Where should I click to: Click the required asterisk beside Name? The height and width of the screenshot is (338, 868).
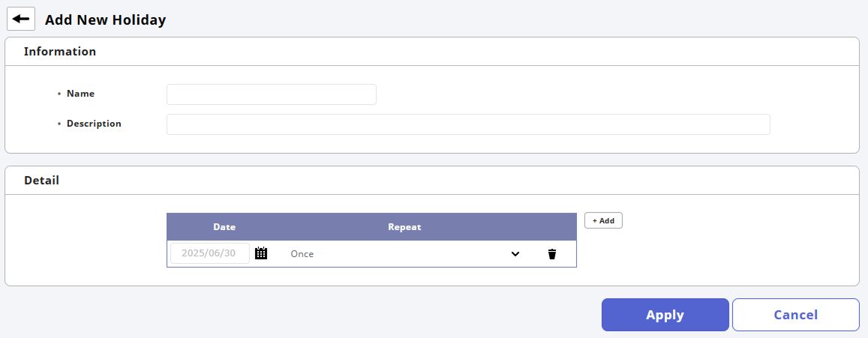pos(59,94)
